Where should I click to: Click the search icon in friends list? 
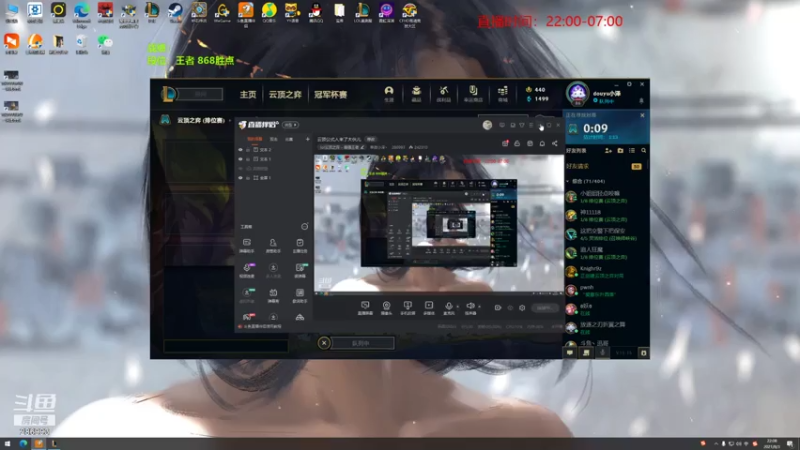click(x=643, y=151)
